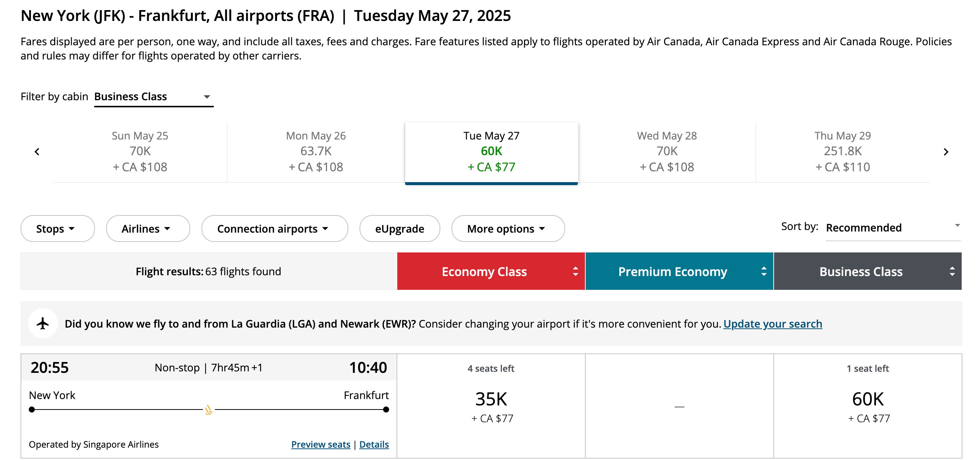Expand the Stops filter
Viewport: 980px width, 460px height.
coord(58,229)
